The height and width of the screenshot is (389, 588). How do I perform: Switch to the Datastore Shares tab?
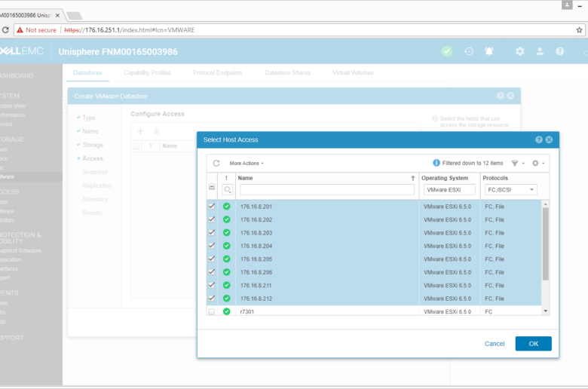coord(288,73)
